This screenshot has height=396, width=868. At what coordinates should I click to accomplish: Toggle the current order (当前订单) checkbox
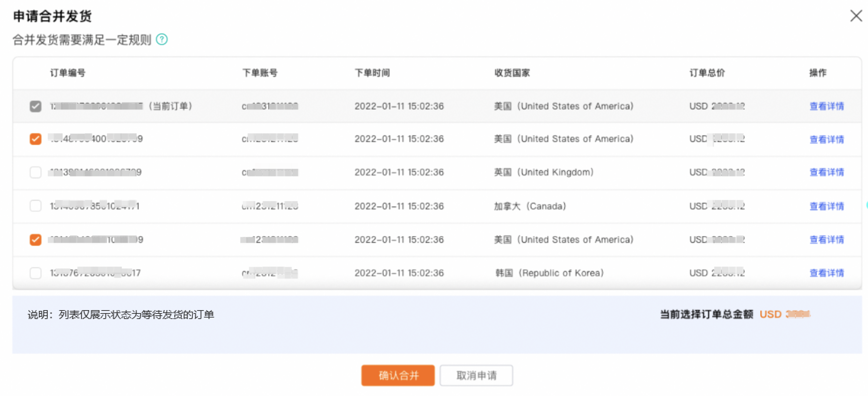(36, 106)
